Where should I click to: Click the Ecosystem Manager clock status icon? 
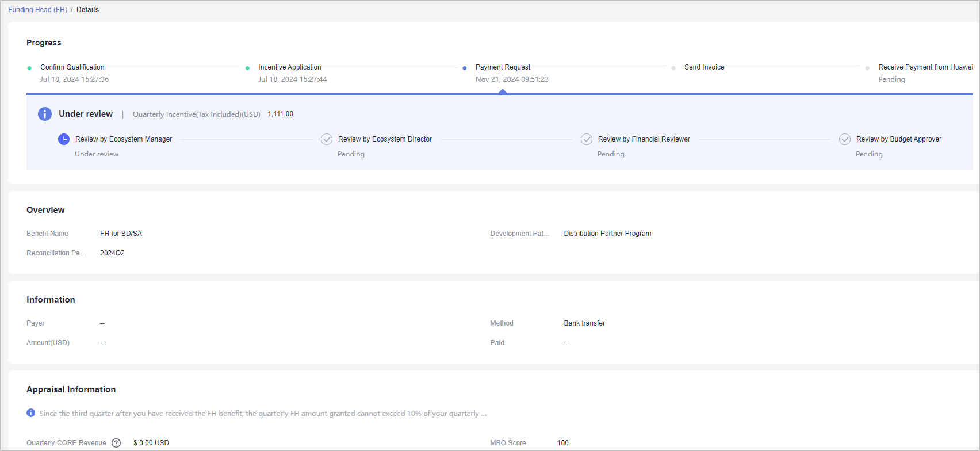tap(64, 139)
